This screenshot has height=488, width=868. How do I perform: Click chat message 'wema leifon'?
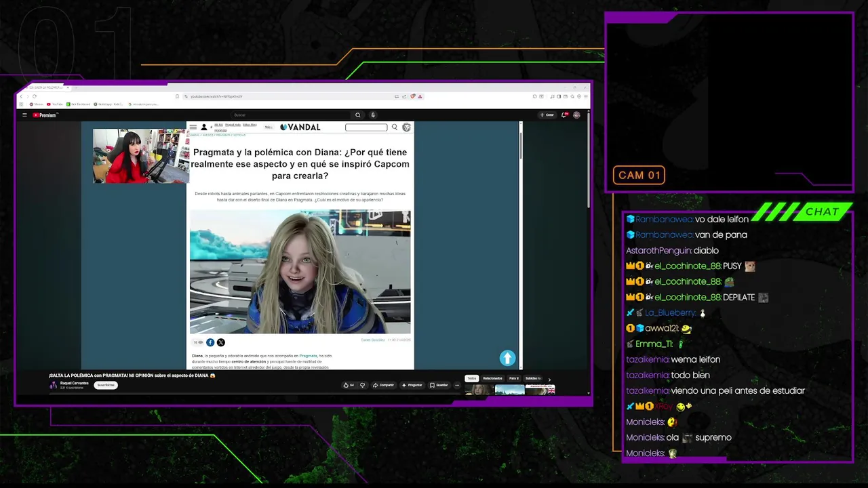pos(696,359)
